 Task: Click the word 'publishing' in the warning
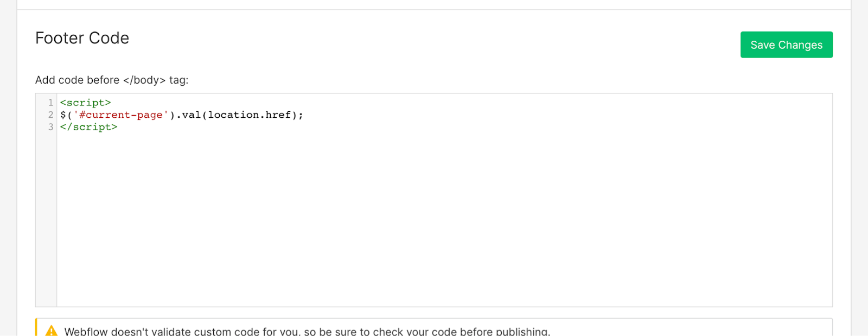521,332
